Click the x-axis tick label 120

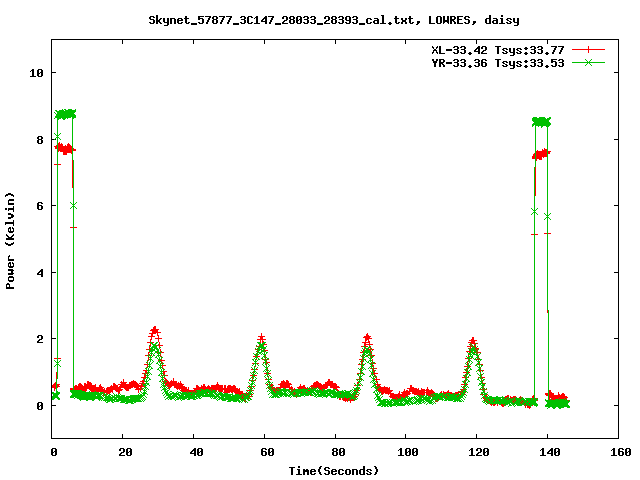[479, 452]
